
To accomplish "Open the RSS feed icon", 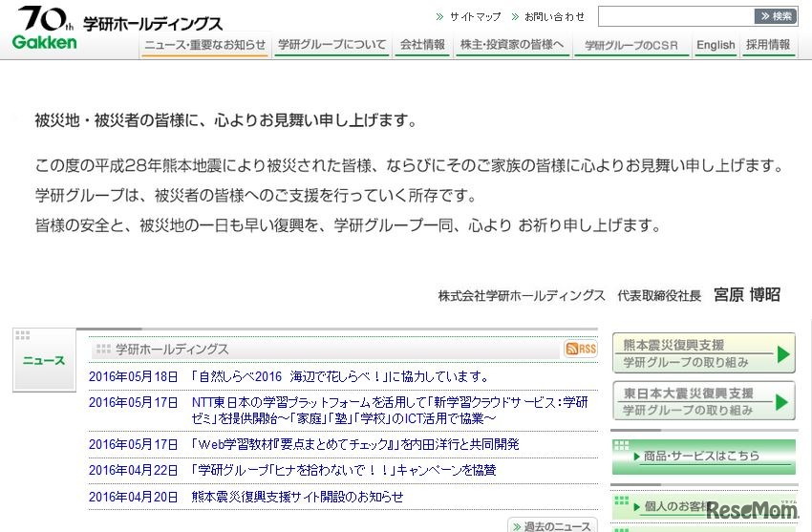I will point(581,349).
